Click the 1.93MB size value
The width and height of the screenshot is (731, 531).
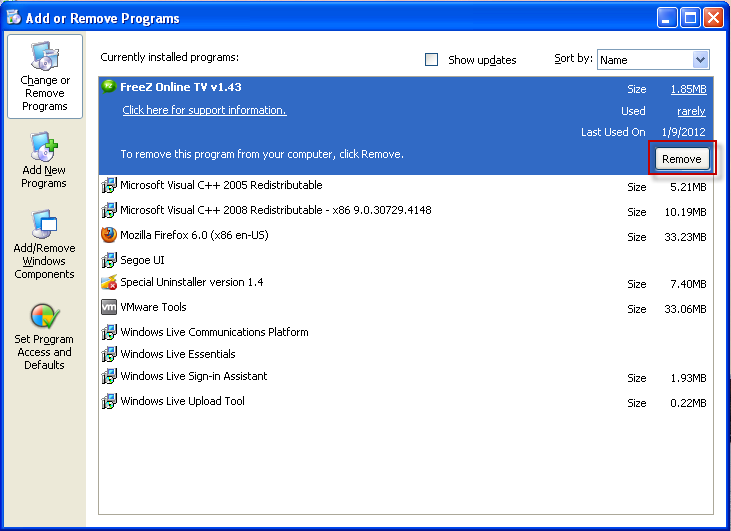click(688, 378)
